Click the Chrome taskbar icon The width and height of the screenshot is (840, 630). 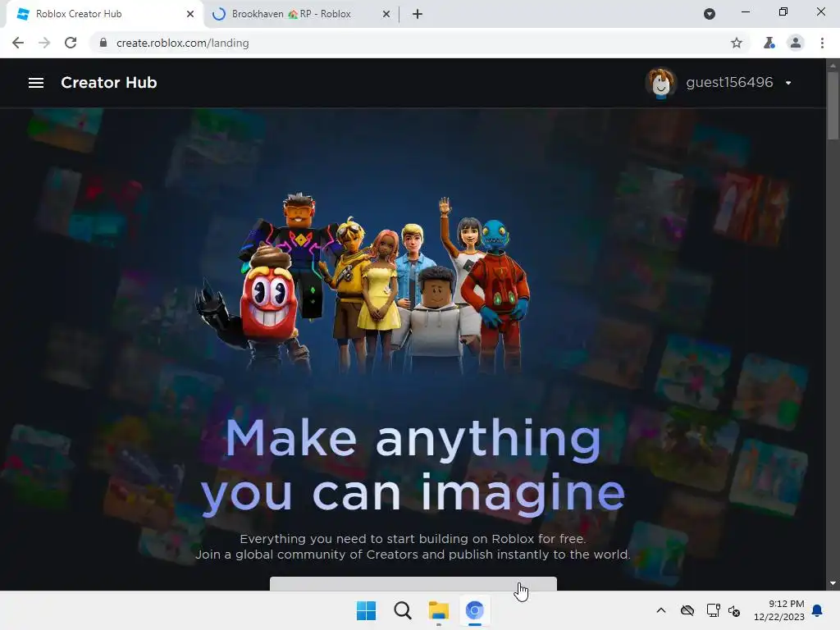475,610
